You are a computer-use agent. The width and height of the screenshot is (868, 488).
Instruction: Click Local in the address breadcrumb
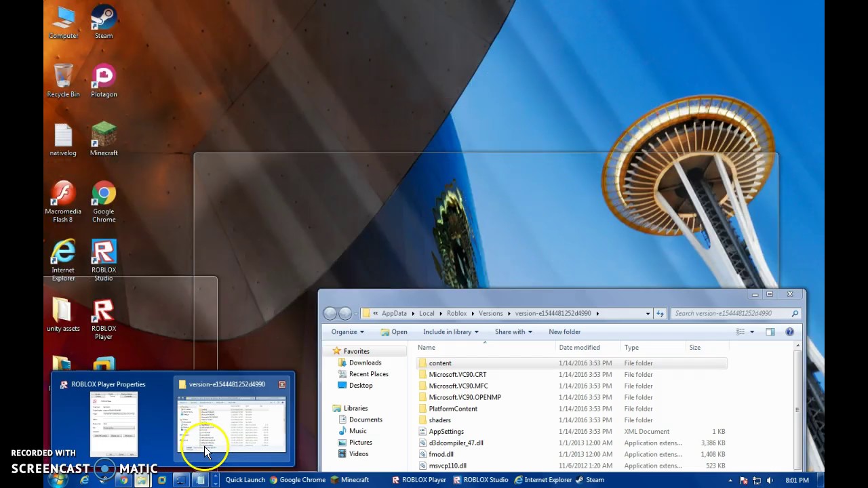click(427, 314)
